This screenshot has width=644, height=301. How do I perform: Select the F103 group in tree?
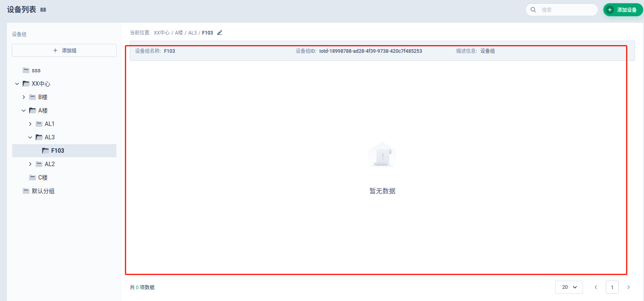point(57,151)
